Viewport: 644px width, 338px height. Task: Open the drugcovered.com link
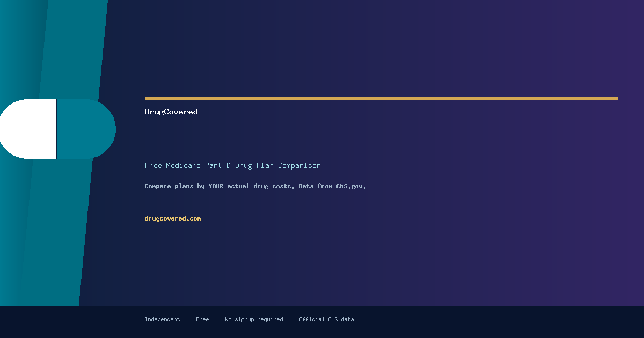[x=173, y=218]
